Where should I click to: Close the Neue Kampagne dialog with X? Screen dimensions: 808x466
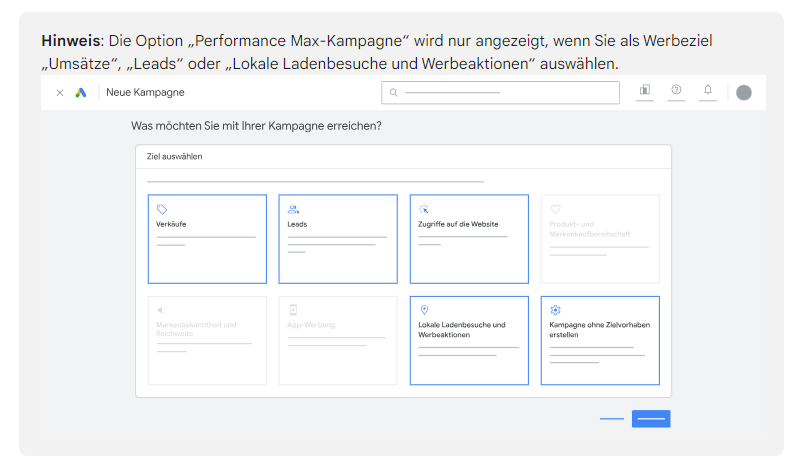pyautogui.click(x=60, y=93)
